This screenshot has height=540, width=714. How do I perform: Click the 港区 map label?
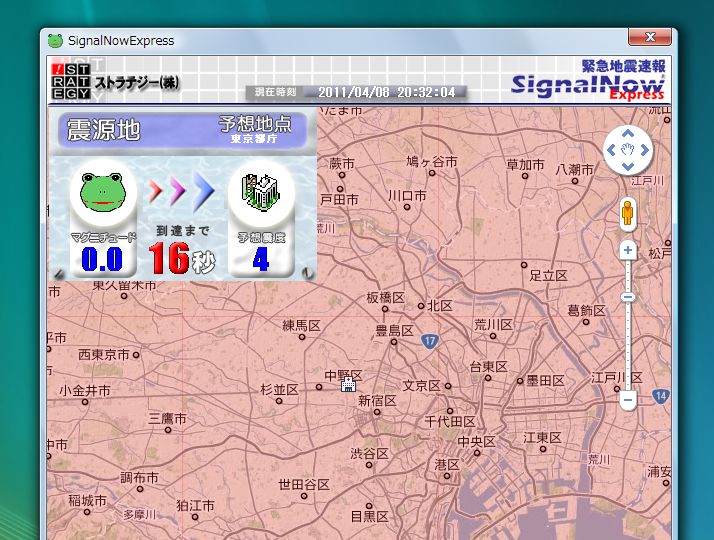point(447,465)
